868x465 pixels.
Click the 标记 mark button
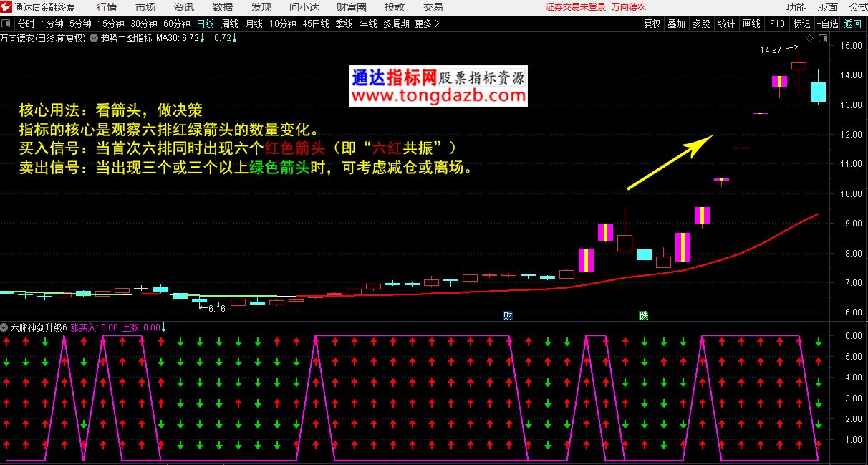point(801,24)
